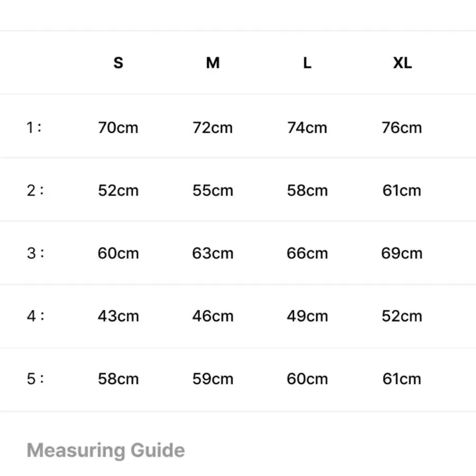This screenshot has height=476, width=476.
Task: Click the 59cm cell in row 5
Action: coord(213,379)
